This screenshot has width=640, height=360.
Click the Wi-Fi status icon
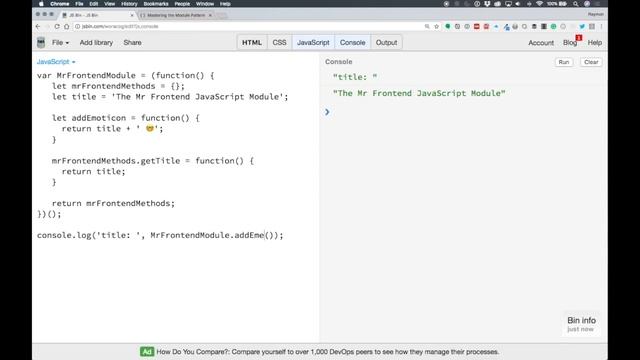(x=539, y=4)
